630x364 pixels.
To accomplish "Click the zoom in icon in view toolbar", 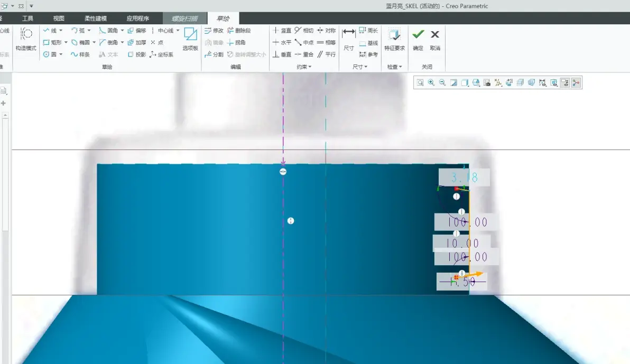I will pos(431,83).
